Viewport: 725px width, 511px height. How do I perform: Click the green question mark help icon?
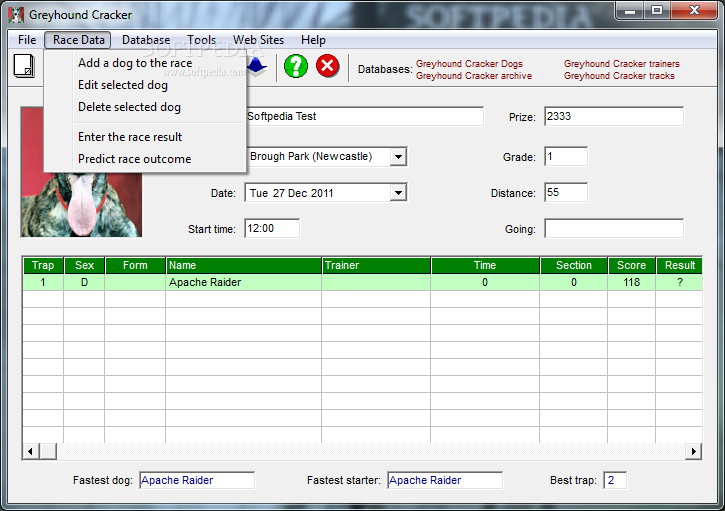[295, 66]
